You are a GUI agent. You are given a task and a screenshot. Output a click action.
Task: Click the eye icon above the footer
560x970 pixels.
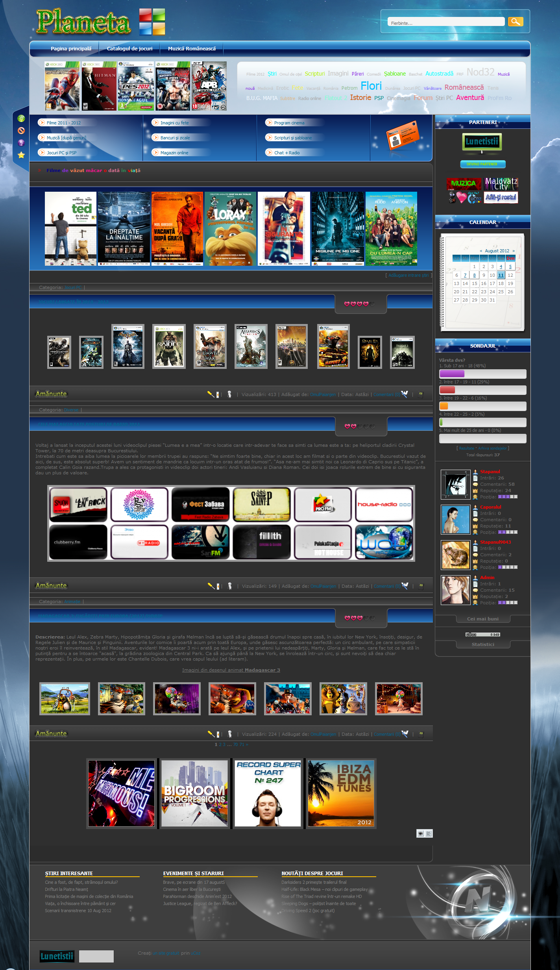(x=420, y=833)
